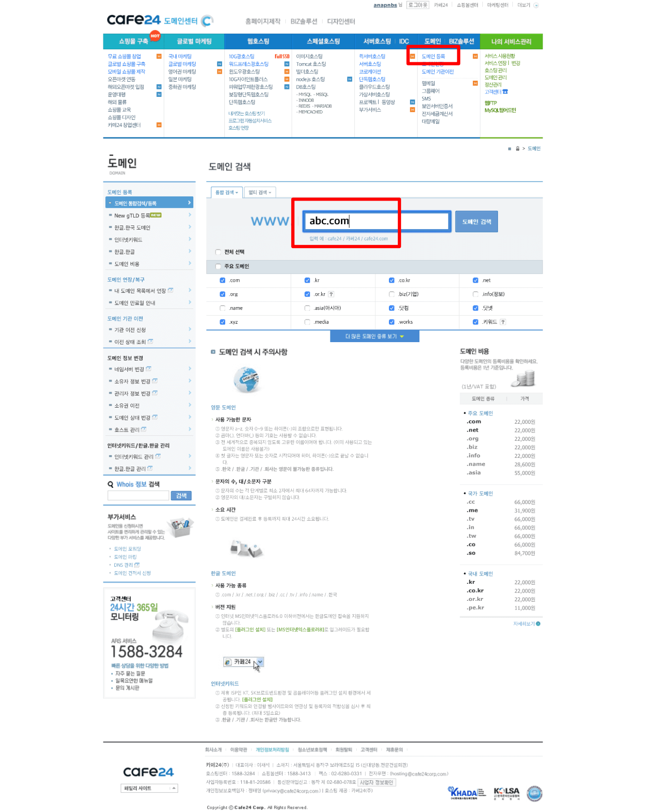This screenshot has height=812, width=646.
Task: Expand 더 많은 도메인 종류 보기
Action: coord(375,336)
